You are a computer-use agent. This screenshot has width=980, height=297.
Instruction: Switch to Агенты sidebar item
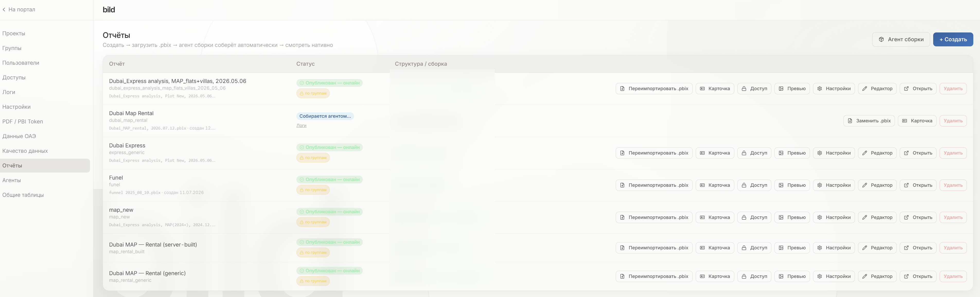pyautogui.click(x=11, y=180)
